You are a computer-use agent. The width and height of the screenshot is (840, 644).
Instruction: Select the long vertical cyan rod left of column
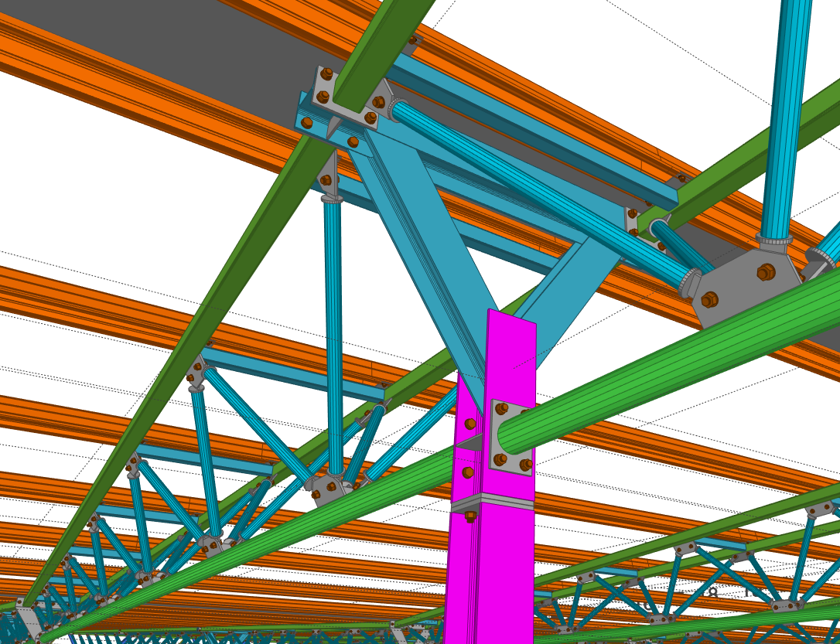click(x=333, y=332)
